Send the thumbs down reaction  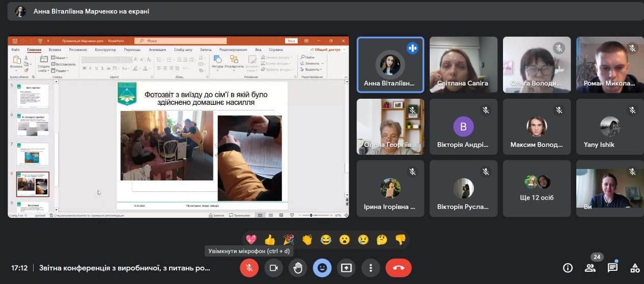click(x=401, y=239)
